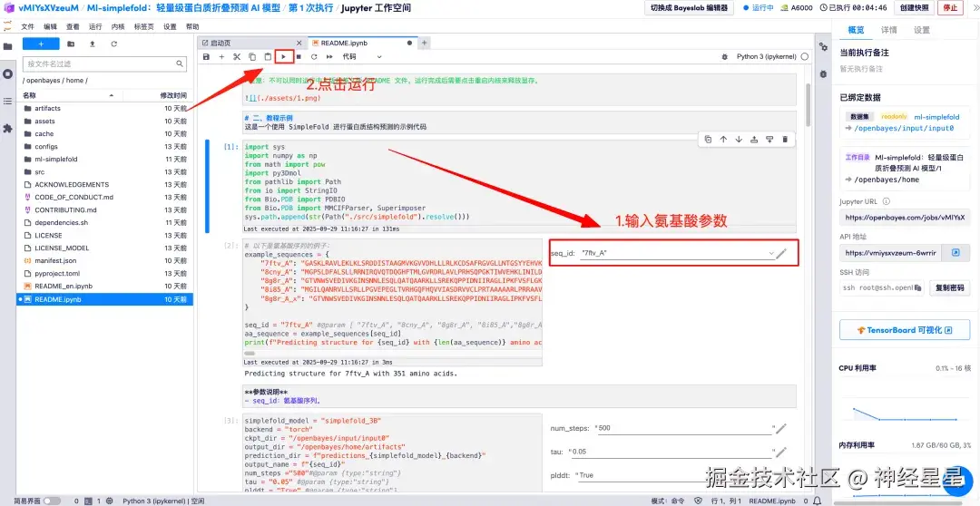This screenshot has width=980, height=506.
Task: Interrupt the kernel with stop square icon
Action: [x=299, y=56]
